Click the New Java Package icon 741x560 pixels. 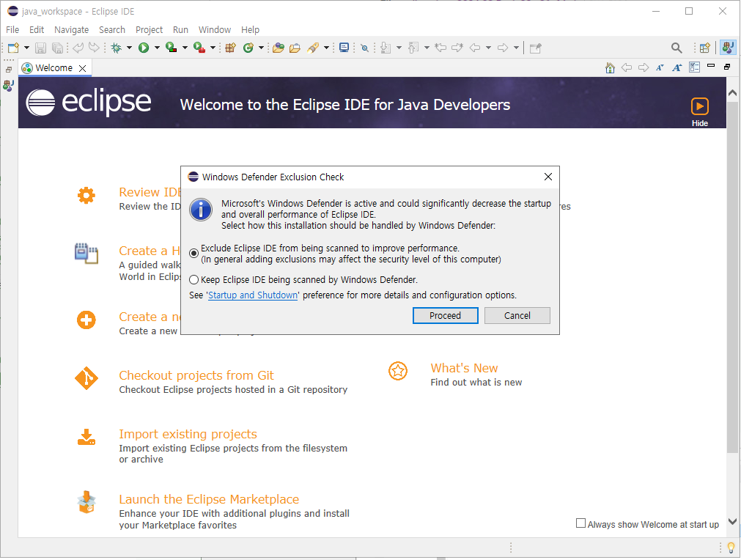pyautogui.click(x=231, y=48)
